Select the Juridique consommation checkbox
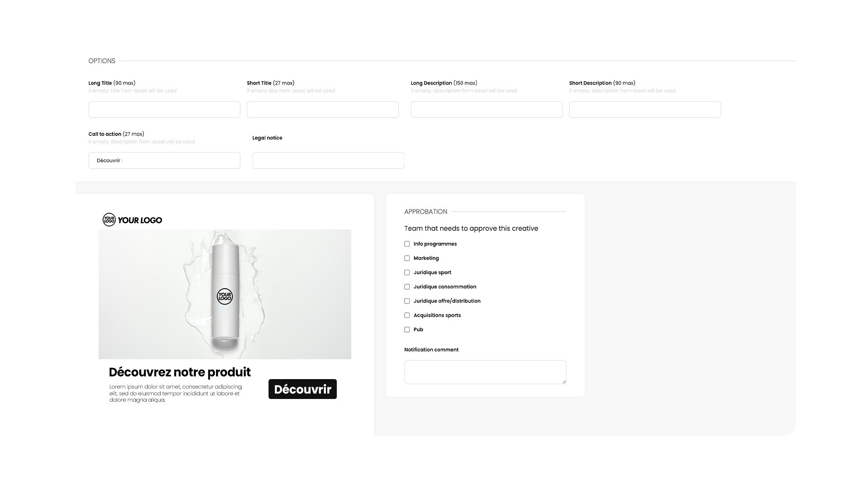The image size is (868, 488). click(407, 287)
